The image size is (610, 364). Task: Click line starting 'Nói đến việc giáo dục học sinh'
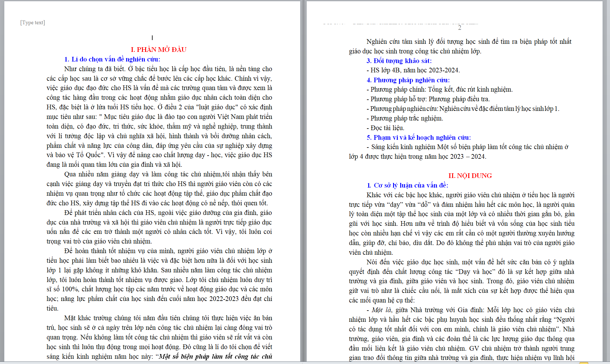(470, 262)
